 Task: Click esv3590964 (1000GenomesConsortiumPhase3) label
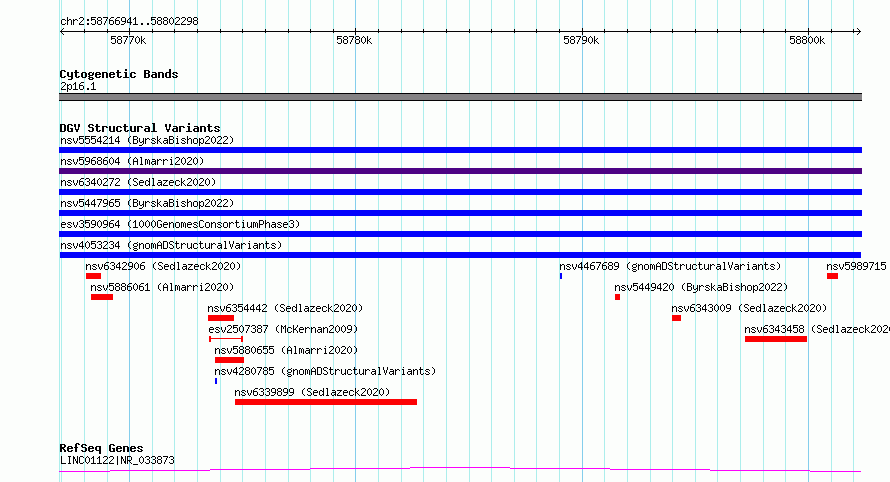pos(180,224)
